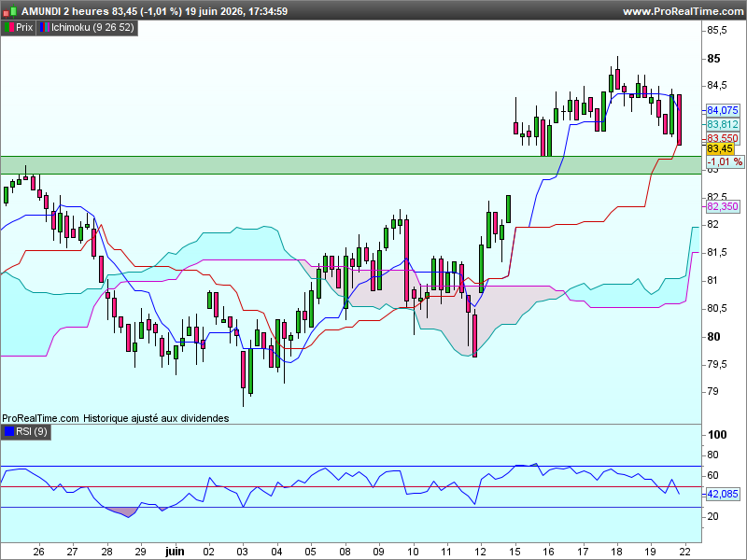
Task: Click the juin month label on time axis
Action: coord(175,552)
